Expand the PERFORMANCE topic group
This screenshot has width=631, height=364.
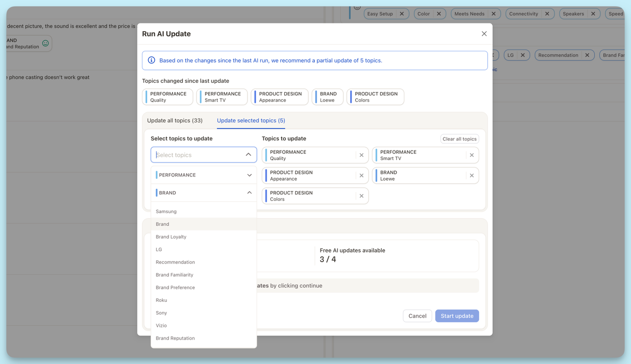tap(249, 175)
